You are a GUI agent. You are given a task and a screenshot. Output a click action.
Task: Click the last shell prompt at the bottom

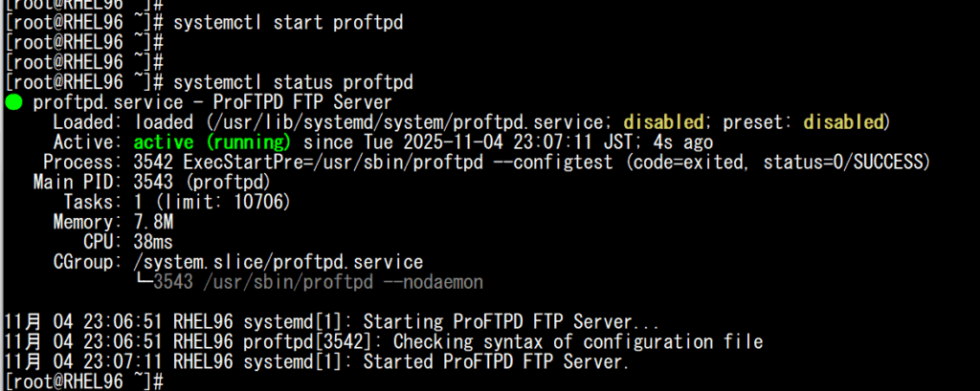[77, 382]
